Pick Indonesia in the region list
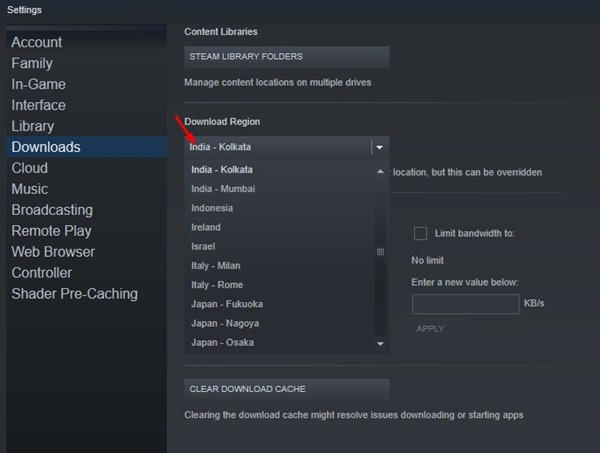Viewport: 600px width, 453px height. coord(212,208)
